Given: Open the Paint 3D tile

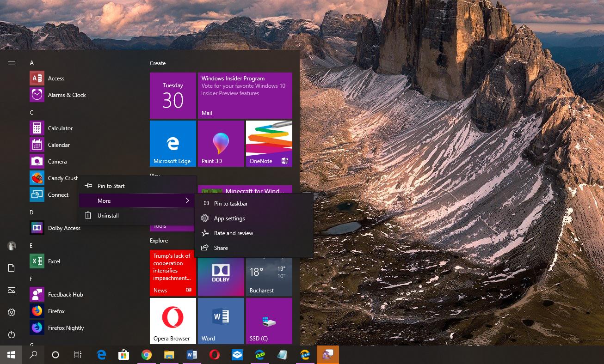Looking at the screenshot, I should point(221,144).
